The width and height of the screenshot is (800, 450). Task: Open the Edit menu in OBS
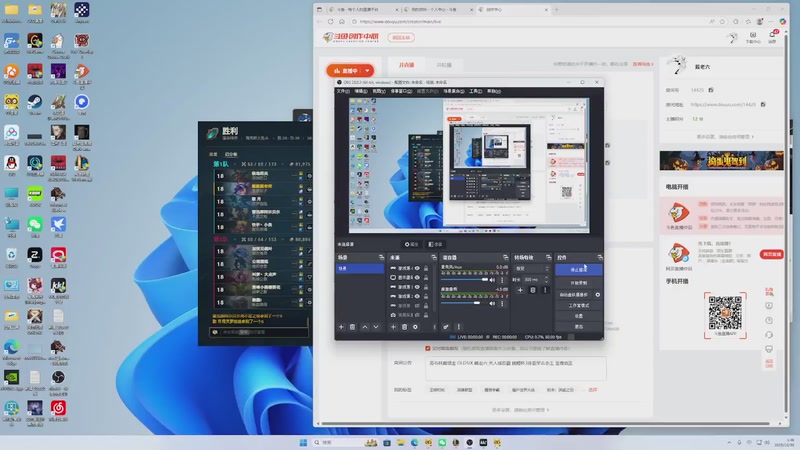pos(361,91)
